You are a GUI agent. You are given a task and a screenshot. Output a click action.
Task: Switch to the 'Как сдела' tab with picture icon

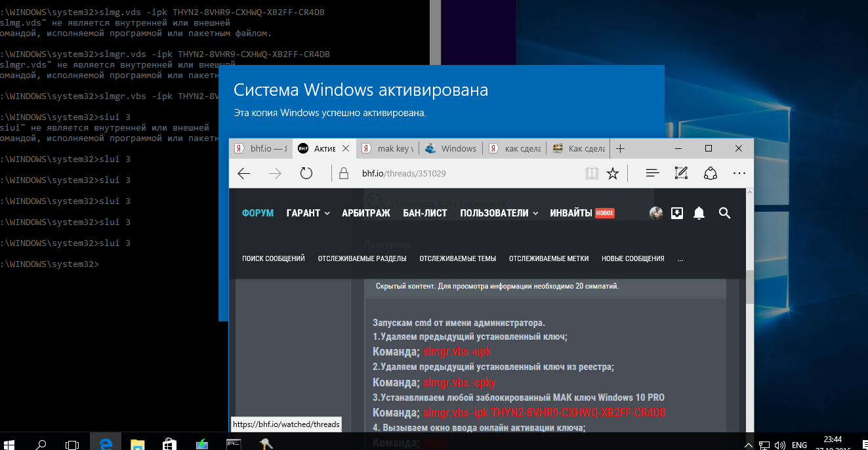pos(579,149)
